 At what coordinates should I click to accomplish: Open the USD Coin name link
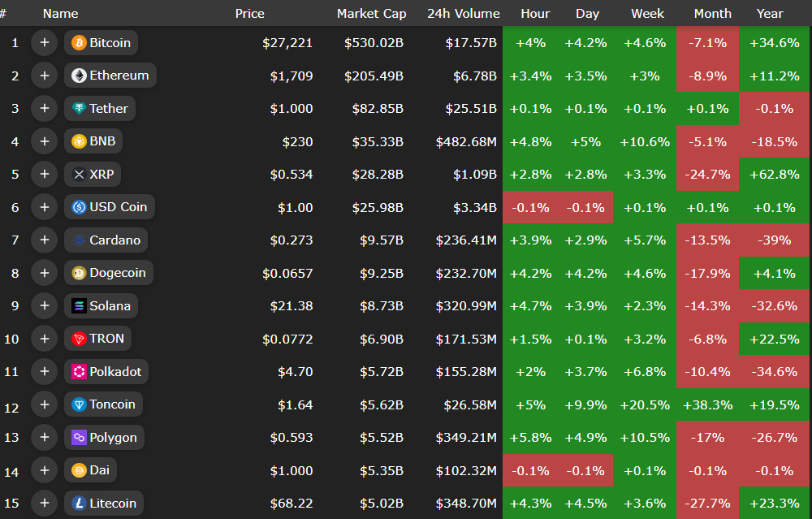click(x=119, y=207)
